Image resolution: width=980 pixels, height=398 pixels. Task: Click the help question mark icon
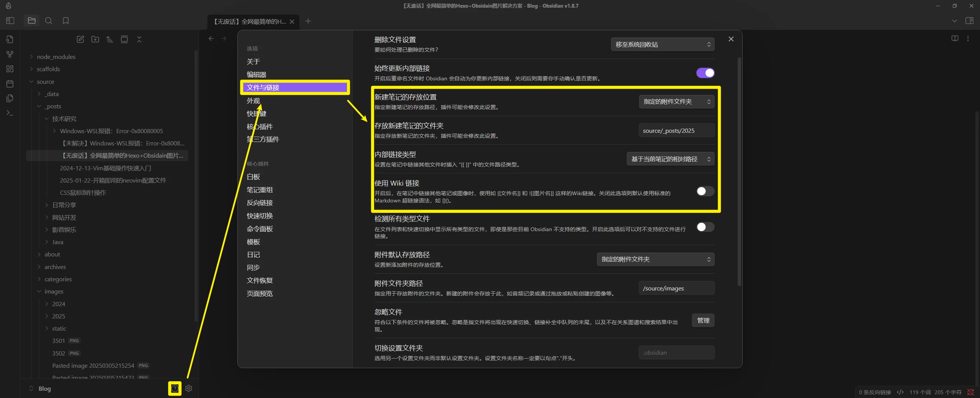(175, 388)
